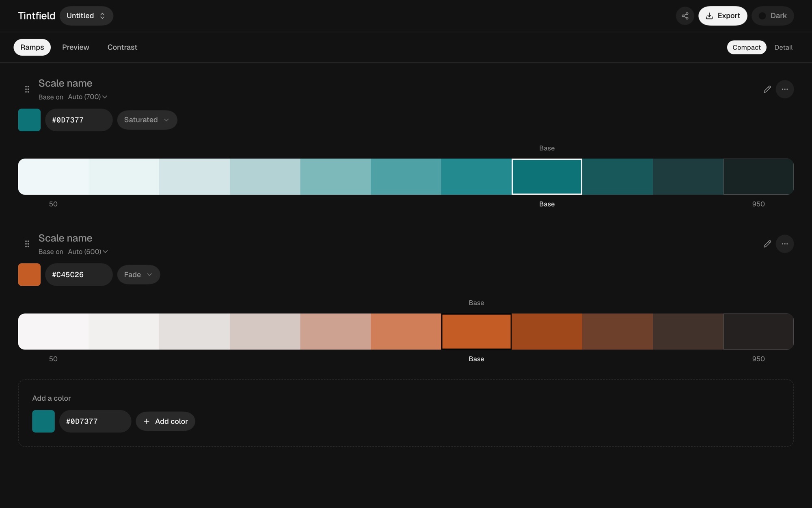Click the Export download button
This screenshot has height=508, width=812.
click(x=723, y=16)
